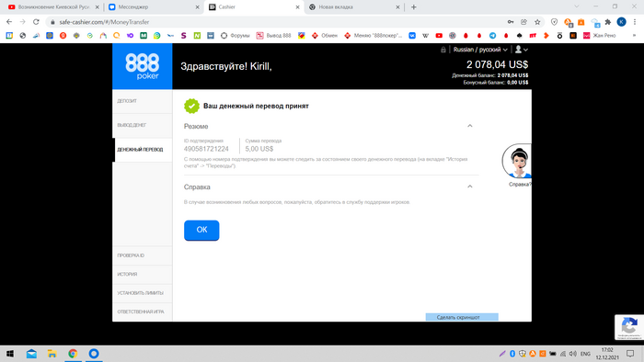Open the Chrome profile avatar K

click(621, 22)
